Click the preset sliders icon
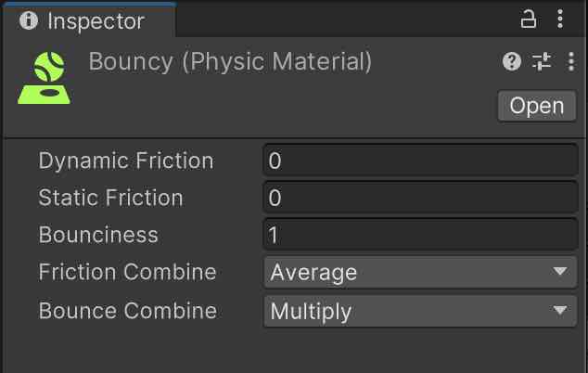 (542, 62)
